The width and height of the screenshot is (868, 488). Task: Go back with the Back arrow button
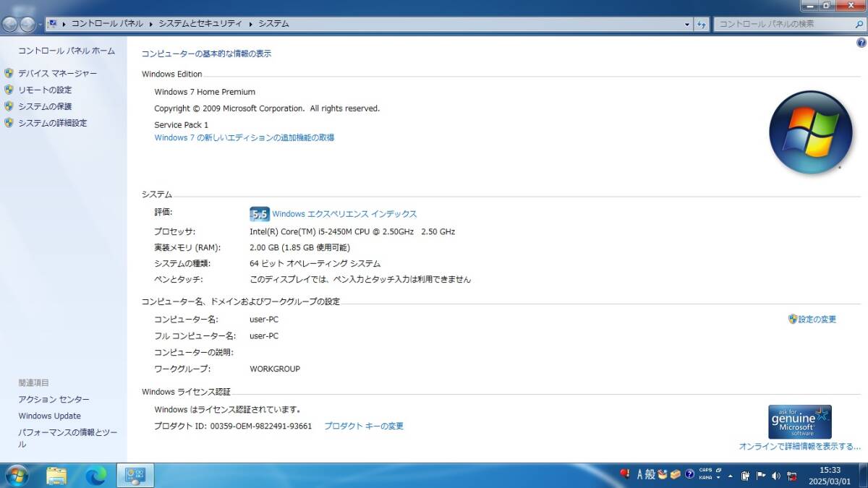[x=10, y=24]
